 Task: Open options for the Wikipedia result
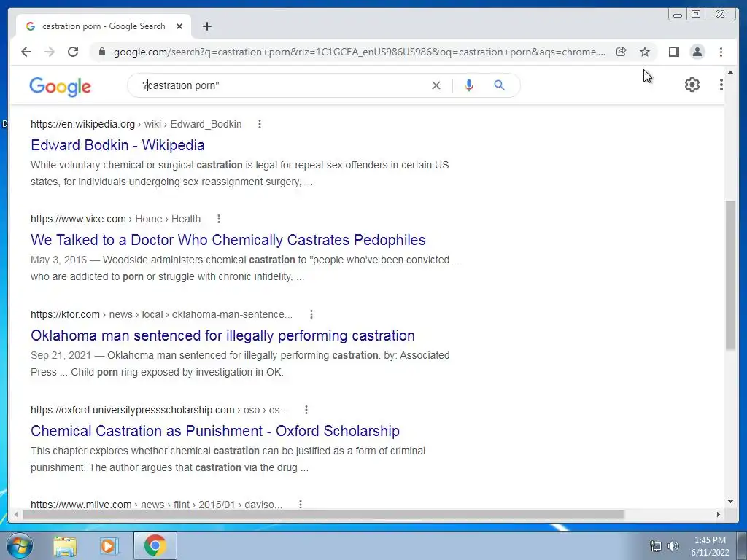[x=259, y=124]
